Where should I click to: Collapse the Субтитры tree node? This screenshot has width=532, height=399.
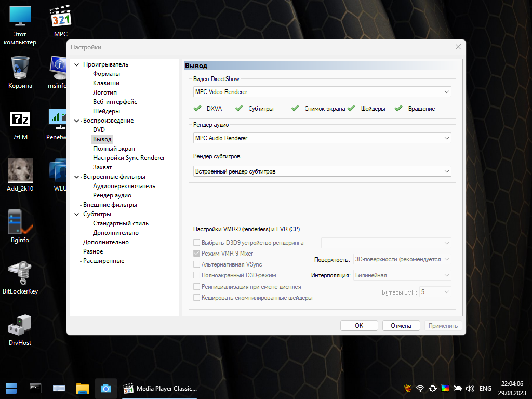click(77, 214)
